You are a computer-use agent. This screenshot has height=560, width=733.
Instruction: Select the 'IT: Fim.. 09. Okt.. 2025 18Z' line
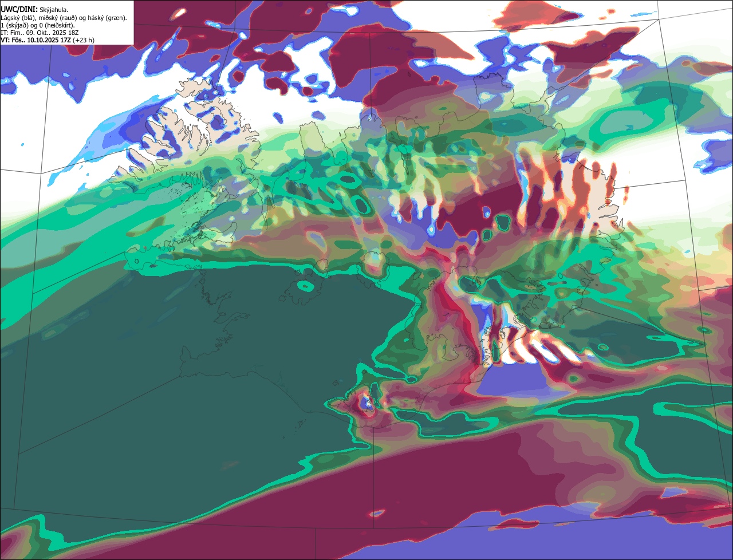(39, 33)
